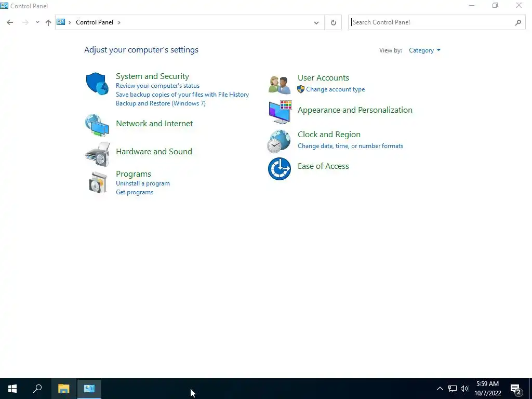This screenshot has height=399, width=532.
Task: Click the Appearance and Personalization monitor icon
Action: click(x=280, y=112)
